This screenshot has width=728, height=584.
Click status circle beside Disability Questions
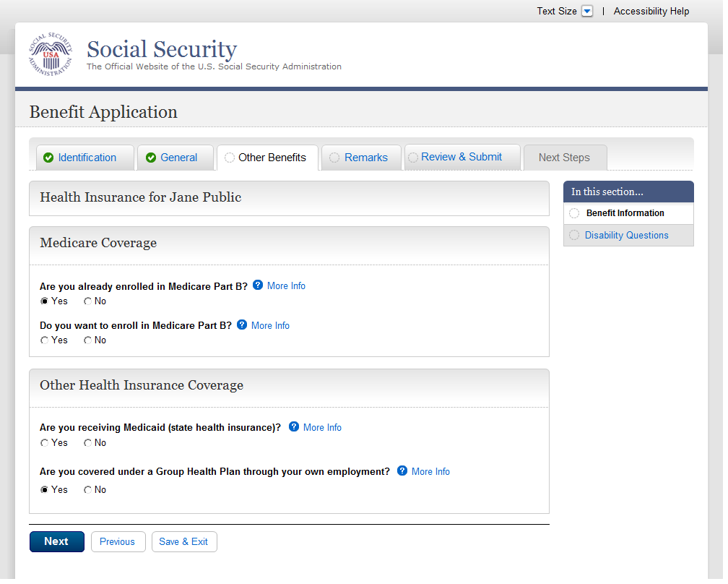pyautogui.click(x=574, y=235)
